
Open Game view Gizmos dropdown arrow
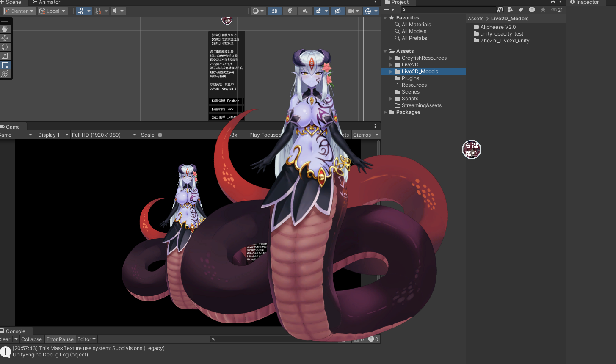pyautogui.click(x=377, y=135)
